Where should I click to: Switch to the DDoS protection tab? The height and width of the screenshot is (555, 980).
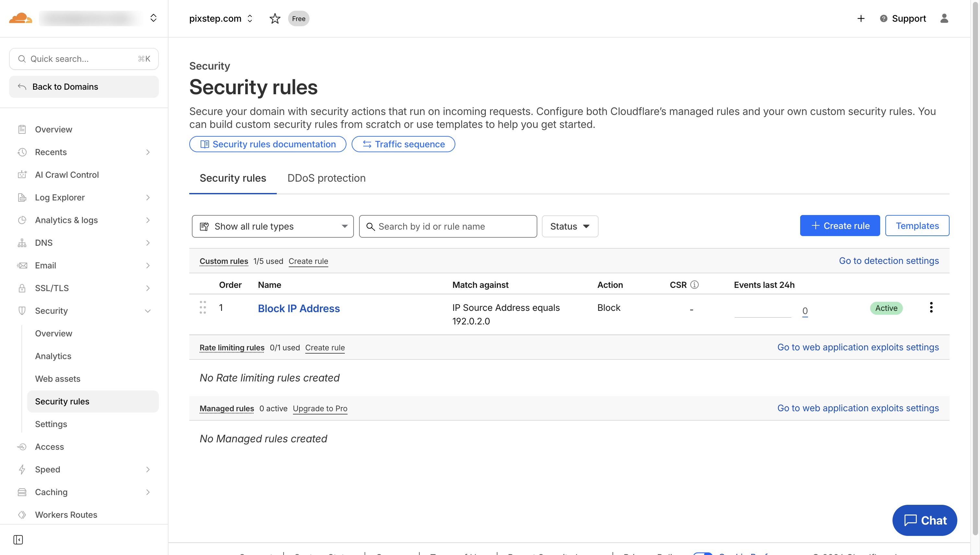pos(327,178)
